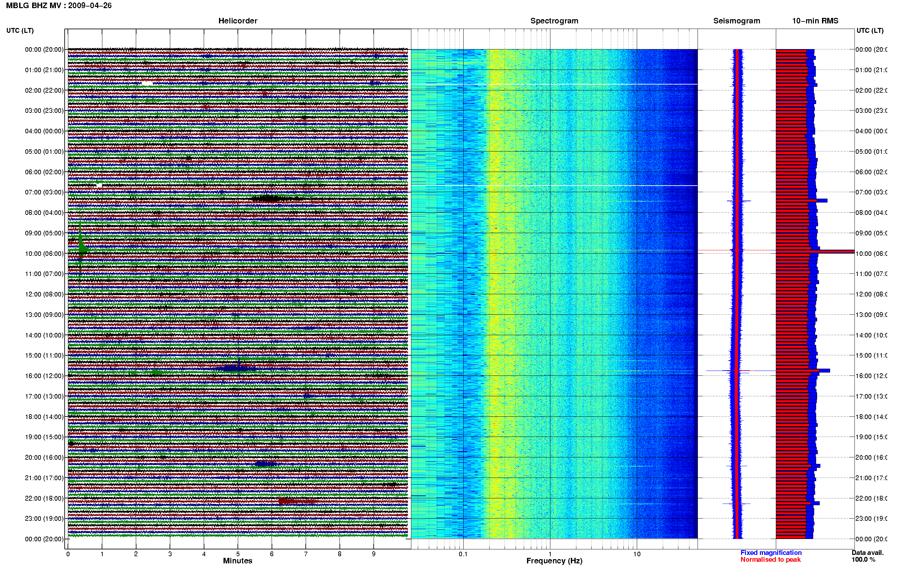Select the '0.1' frequency tick label

463,554
